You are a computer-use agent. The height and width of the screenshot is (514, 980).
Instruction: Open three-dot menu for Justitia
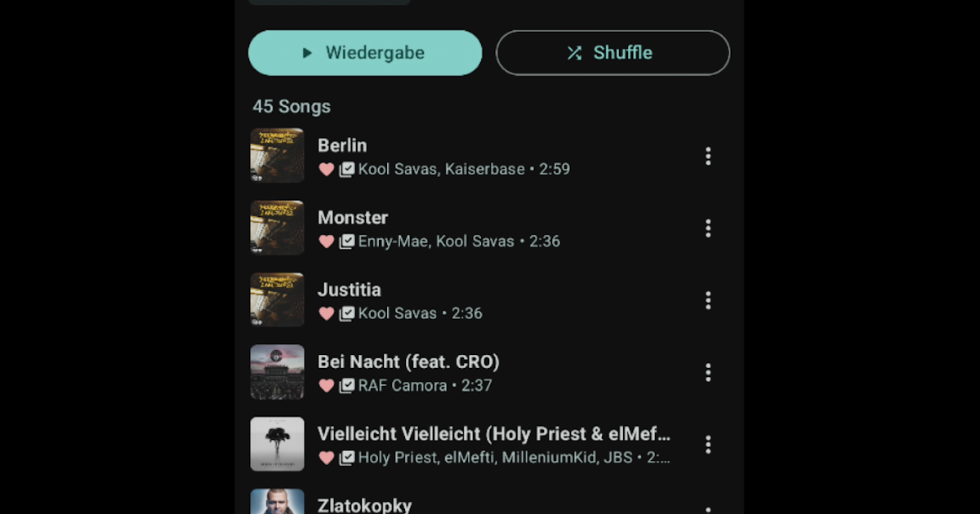[x=707, y=300]
